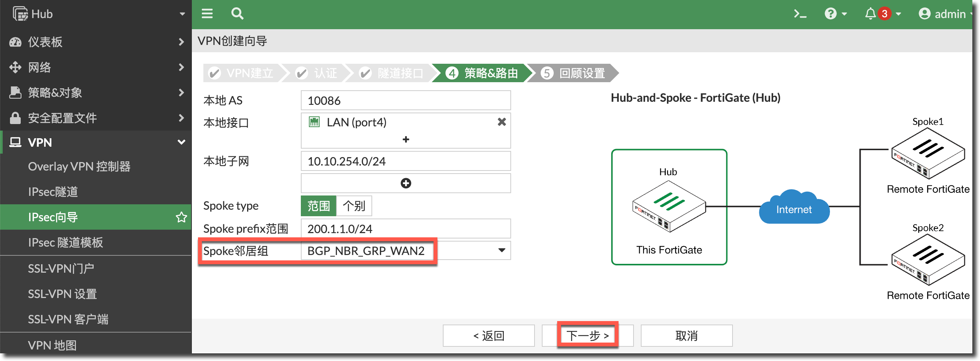Click the 取消 button
Screen dimensions: 980x361
686,336
